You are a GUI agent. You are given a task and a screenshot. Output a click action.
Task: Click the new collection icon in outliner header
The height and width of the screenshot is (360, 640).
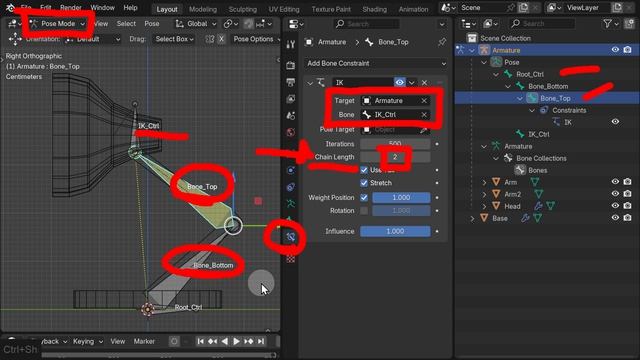[629, 24]
